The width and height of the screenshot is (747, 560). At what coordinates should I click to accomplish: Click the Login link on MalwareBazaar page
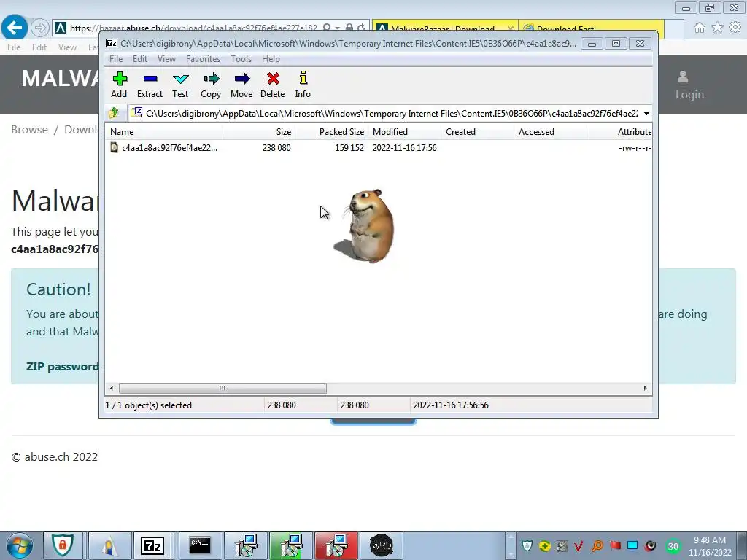[x=689, y=85]
